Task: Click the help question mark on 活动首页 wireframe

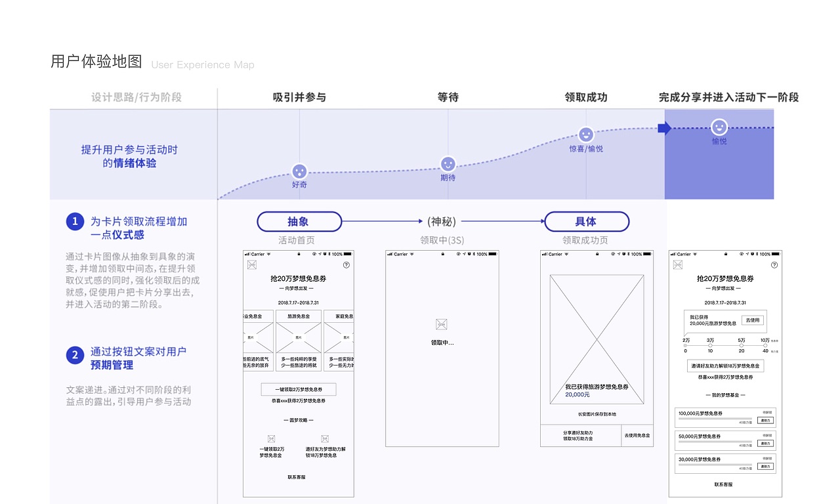Action: 347,264
